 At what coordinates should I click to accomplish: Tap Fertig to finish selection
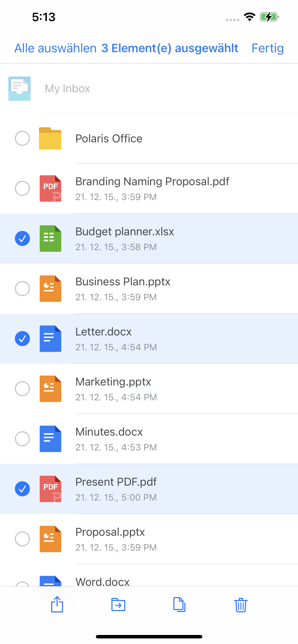pyautogui.click(x=267, y=48)
